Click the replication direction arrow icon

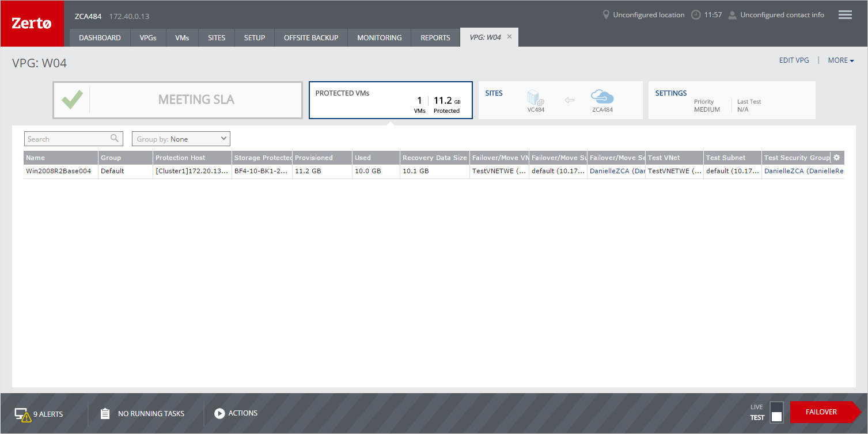click(x=570, y=100)
